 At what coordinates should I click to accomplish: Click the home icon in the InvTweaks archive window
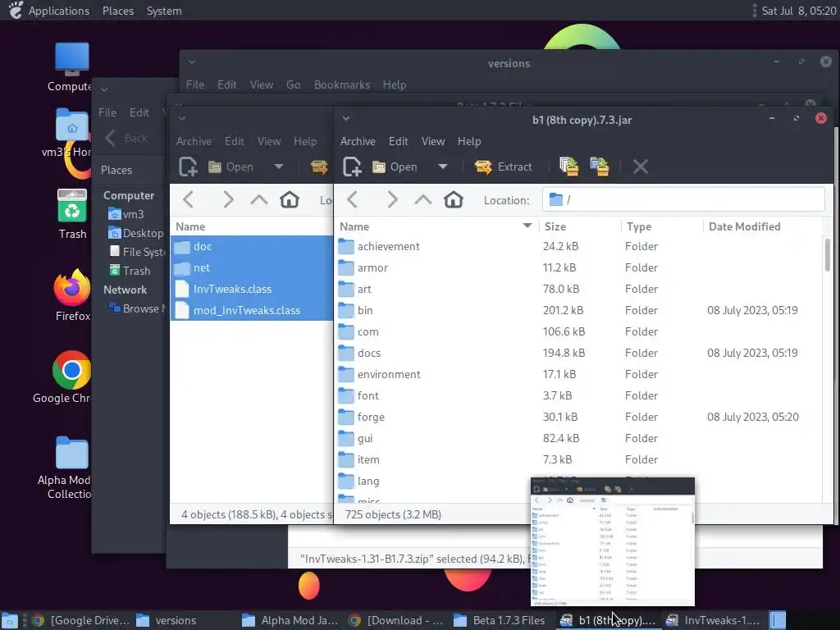coord(290,200)
